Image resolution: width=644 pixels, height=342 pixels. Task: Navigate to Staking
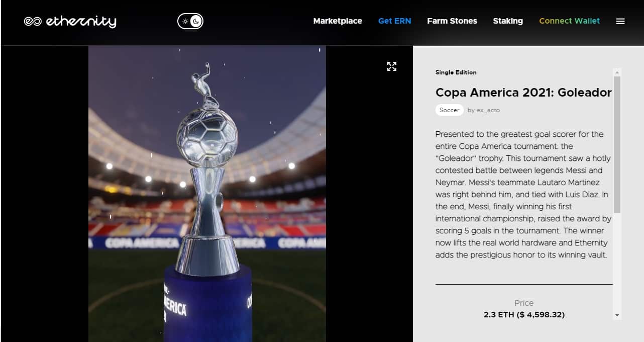(508, 21)
